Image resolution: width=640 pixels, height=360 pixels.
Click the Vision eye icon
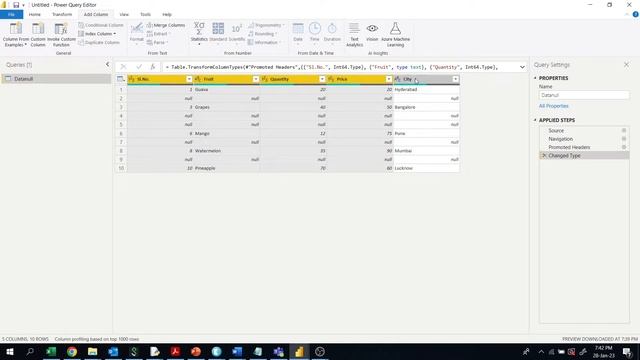372,28
